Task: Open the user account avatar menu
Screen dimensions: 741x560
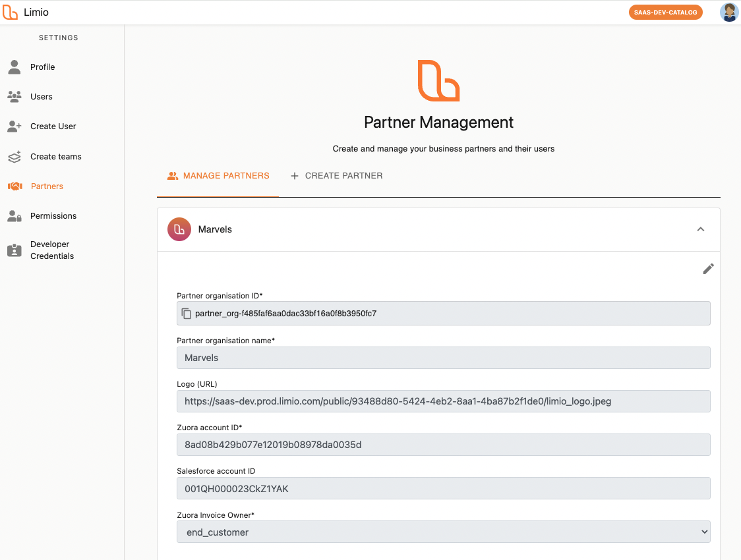Action: [x=728, y=12]
